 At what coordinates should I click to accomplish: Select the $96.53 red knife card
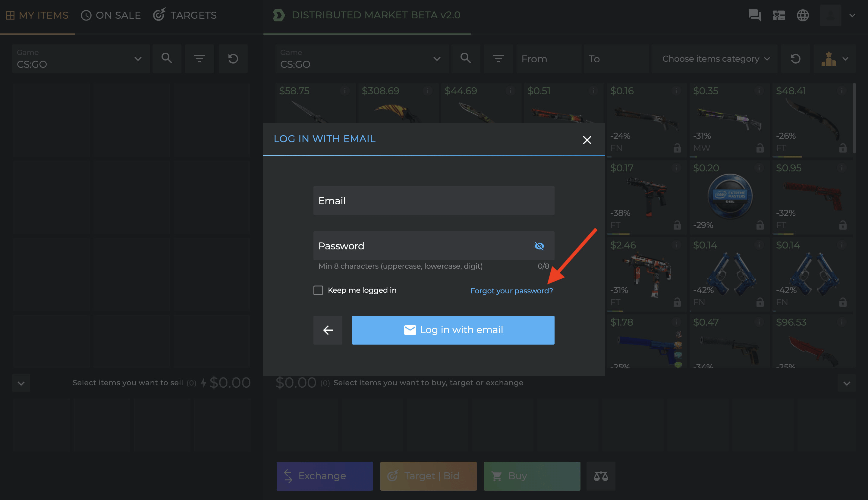(x=812, y=341)
